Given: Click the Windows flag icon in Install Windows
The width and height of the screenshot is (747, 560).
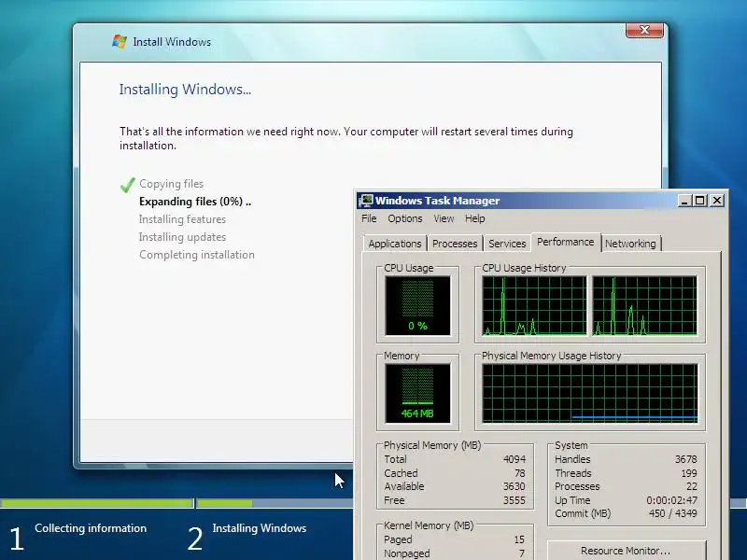Looking at the screenshot, I should (120, 41).
